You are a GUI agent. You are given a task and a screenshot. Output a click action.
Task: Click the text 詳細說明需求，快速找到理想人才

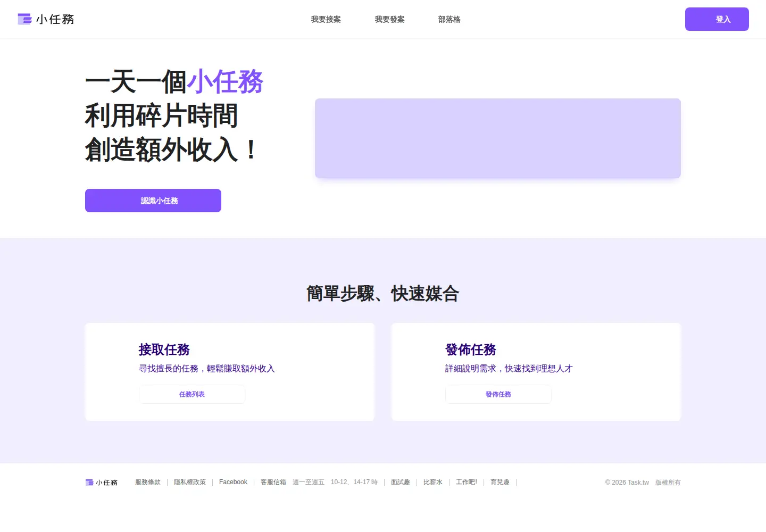pos(509,369)
